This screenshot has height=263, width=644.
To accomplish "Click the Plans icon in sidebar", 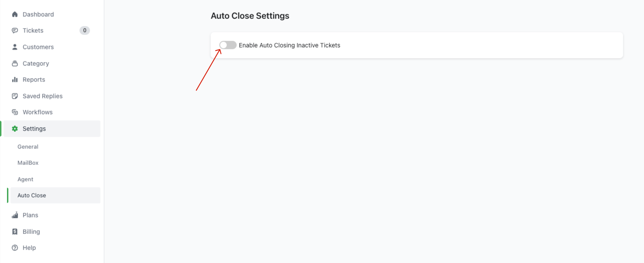I will 15,215.
